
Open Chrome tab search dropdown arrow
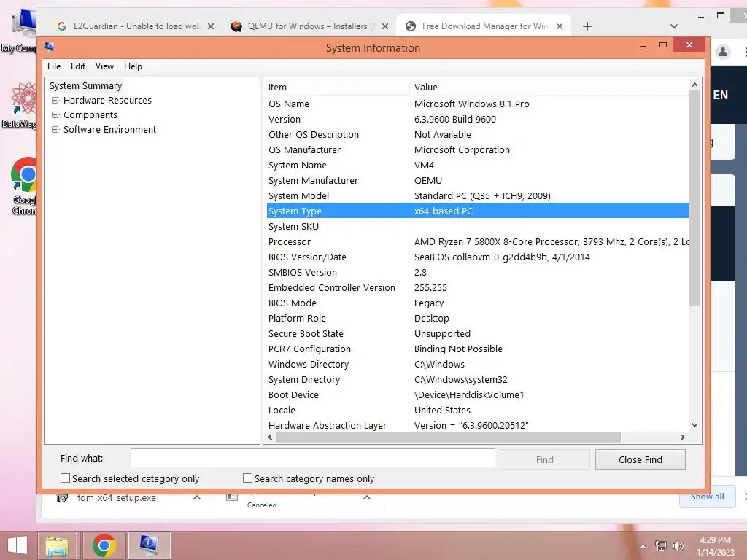(673, 26)
